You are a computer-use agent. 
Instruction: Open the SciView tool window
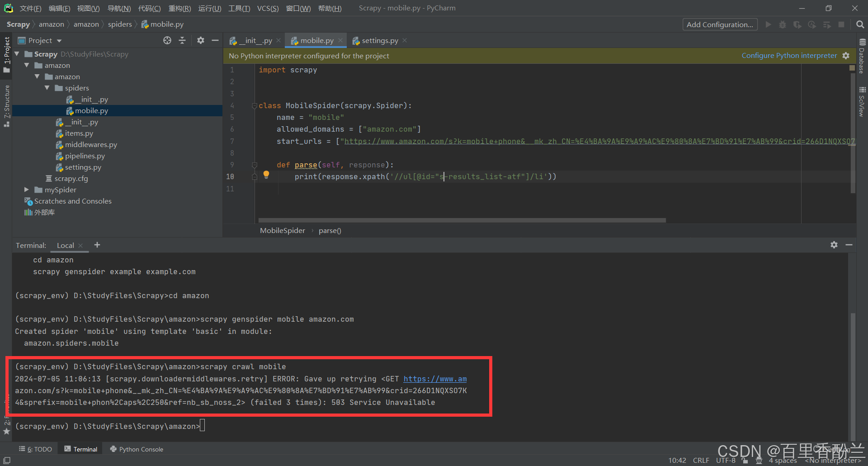click(x=862, y=102)
